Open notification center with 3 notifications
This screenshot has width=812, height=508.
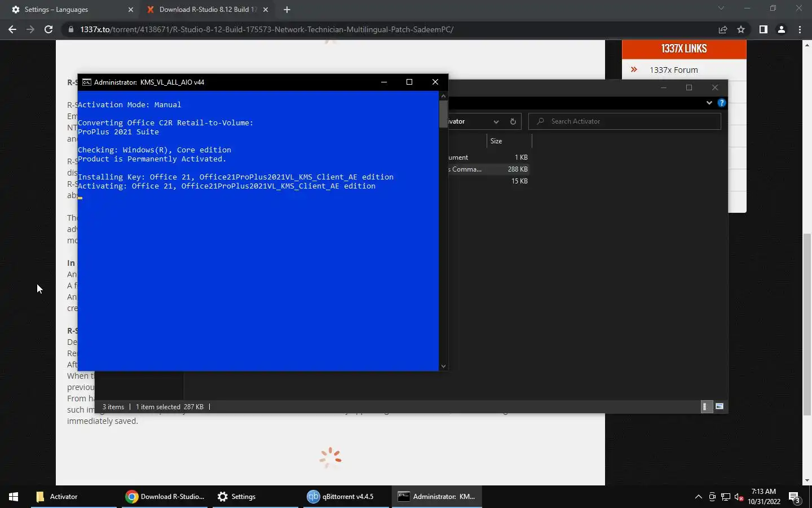coord(795,497)
